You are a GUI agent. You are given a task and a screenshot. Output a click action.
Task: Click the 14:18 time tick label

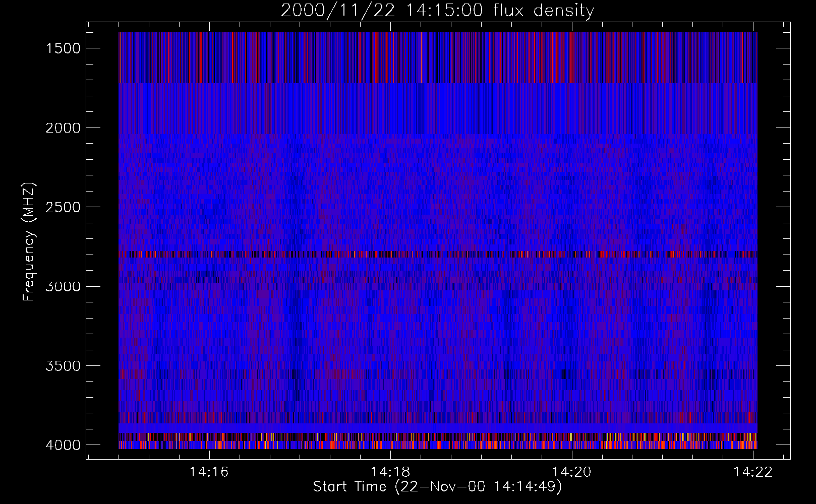pyautogui.click(x=390, y=472)
